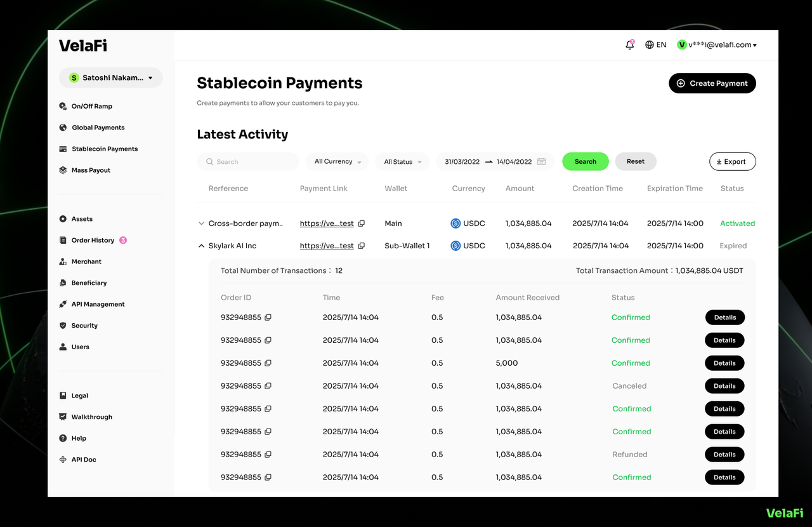Go to On/Off Ramp in sidebar
812x527 pixels.
[x=91, y=107]
